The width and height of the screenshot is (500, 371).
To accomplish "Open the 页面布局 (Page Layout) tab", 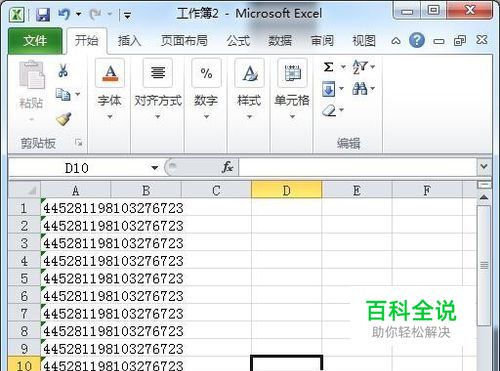I will coord(184,41).
